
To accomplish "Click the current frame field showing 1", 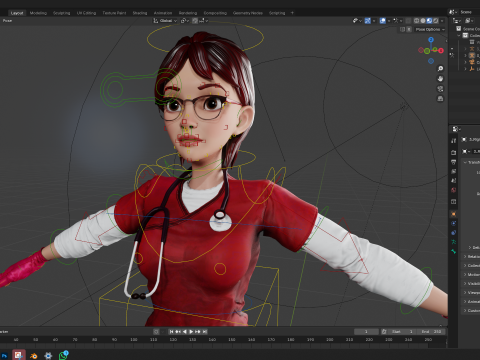I will click(x=366, y=332).
